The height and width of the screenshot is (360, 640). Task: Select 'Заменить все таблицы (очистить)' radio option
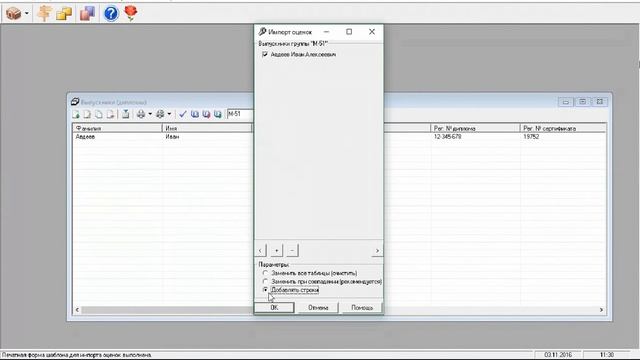click(x=265, y=273)
